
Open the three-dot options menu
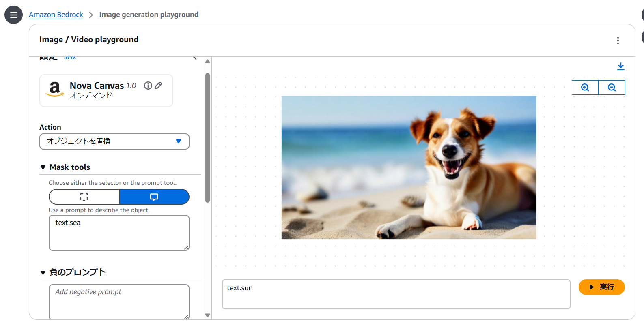click(x=618, y=41)
